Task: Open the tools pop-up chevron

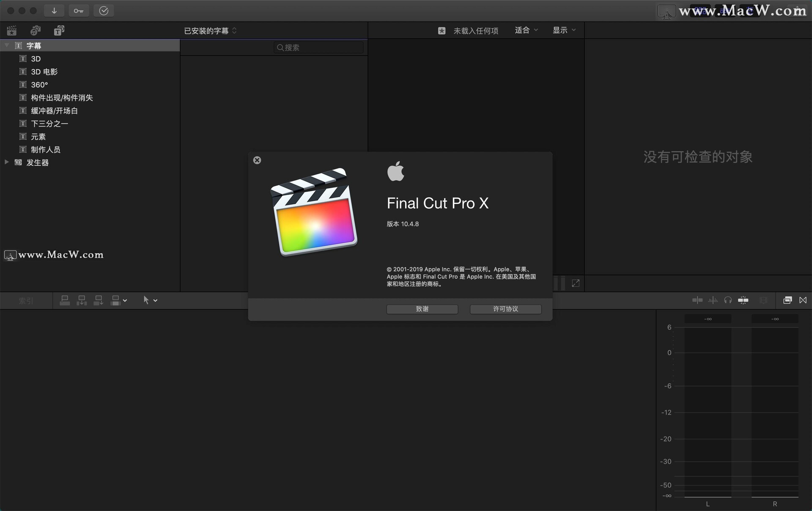Action: (155, 300)
